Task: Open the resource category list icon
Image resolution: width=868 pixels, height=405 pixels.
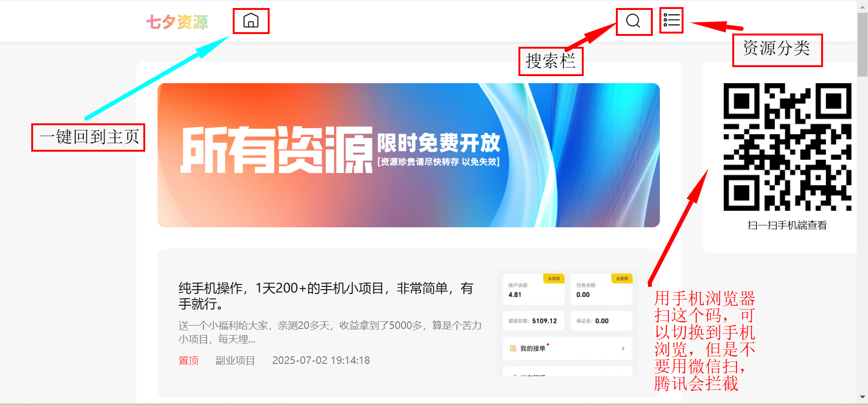Action: pyautogui.click(x=671, y=20)
